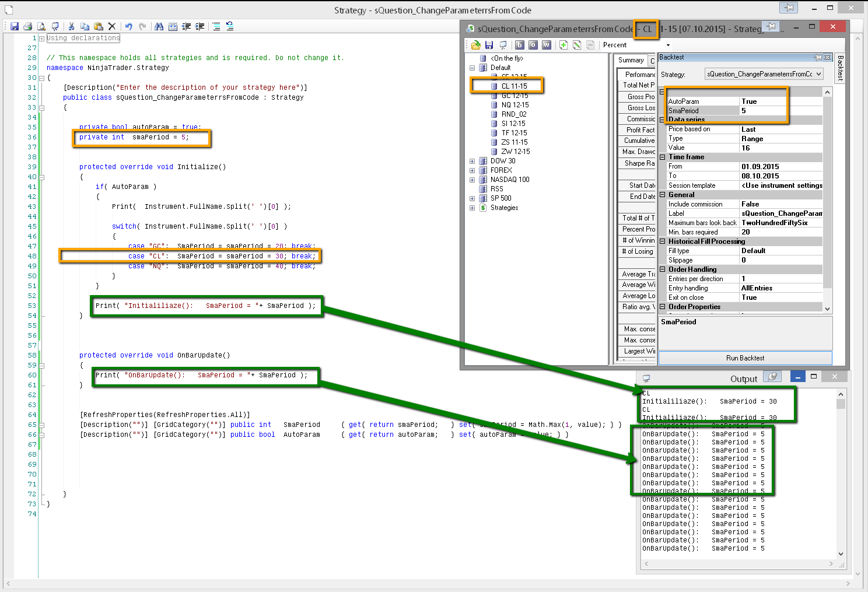Viewport: 868px width, 592px height.
Task: Switch to the Summary tab
Action: pos(631,60)
